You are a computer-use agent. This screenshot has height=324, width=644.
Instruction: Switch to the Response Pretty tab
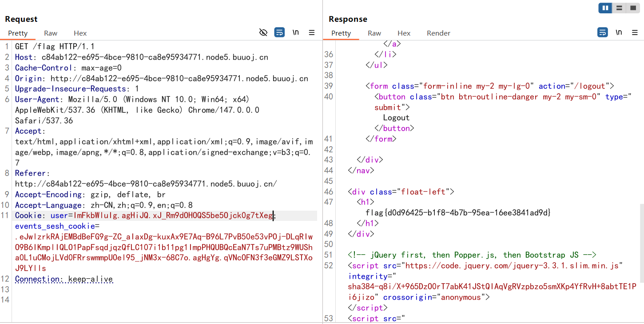point(341,33)
